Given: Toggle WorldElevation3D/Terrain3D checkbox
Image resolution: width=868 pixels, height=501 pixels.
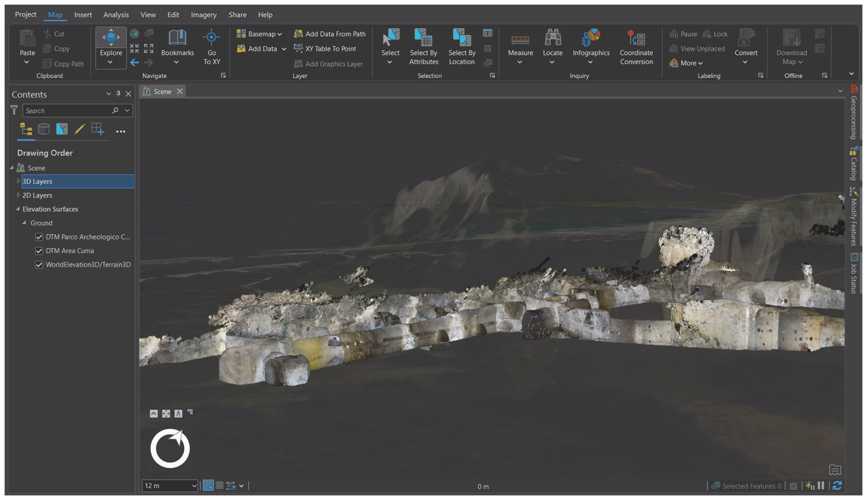Looking at the screenshot, I should click(39, 265).
